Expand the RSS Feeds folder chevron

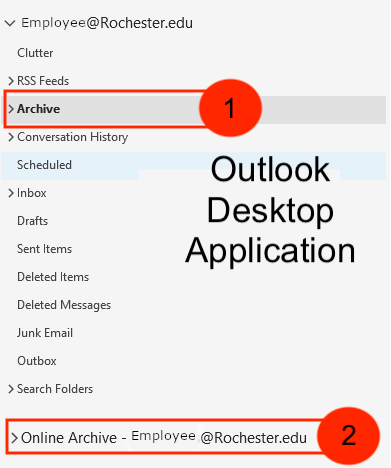pos(11,81)
